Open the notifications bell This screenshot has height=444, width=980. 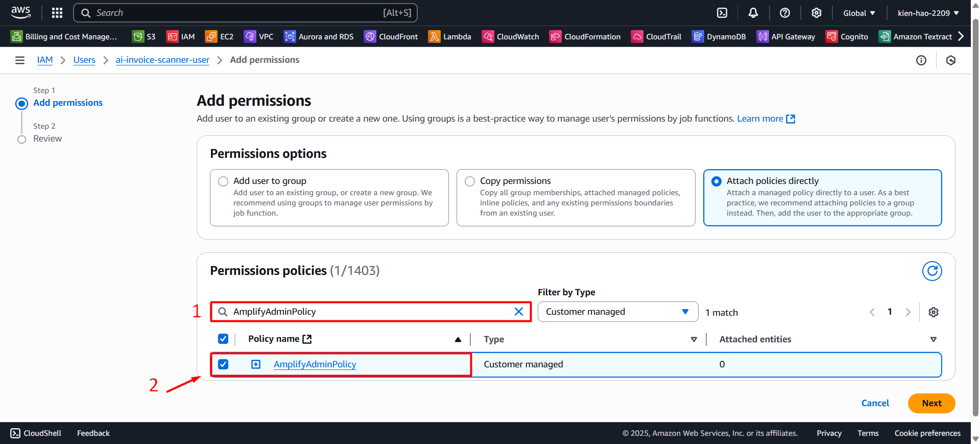(753, 13)
